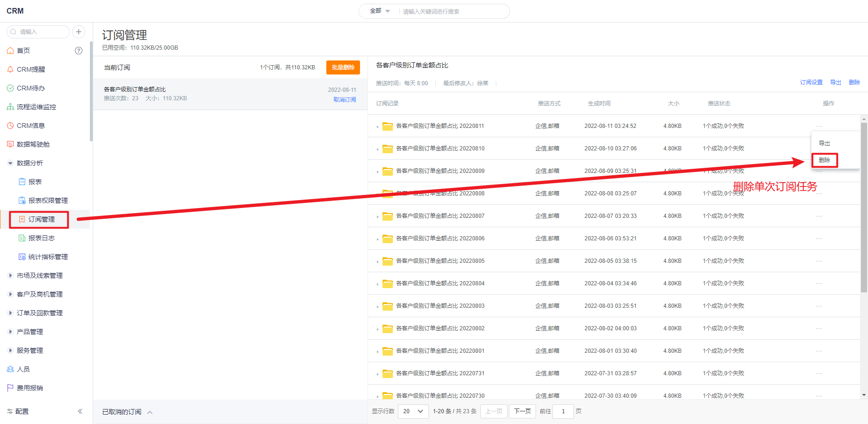Select record 各客户级别订单金额占比 20220802
Image resolution: width=868 pixels, height=424 pixels.
tap(440, 328)
